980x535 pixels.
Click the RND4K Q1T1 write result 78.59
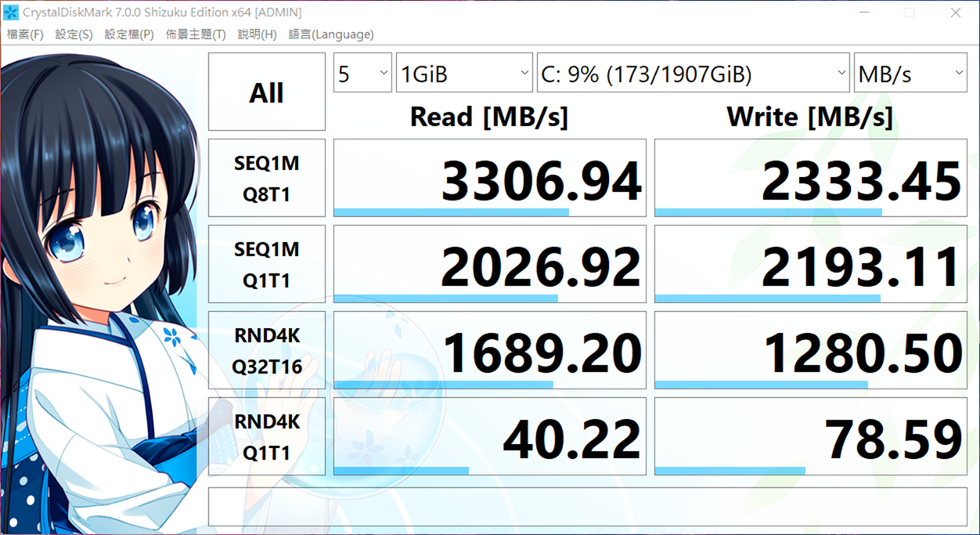[x=810, y=436]
